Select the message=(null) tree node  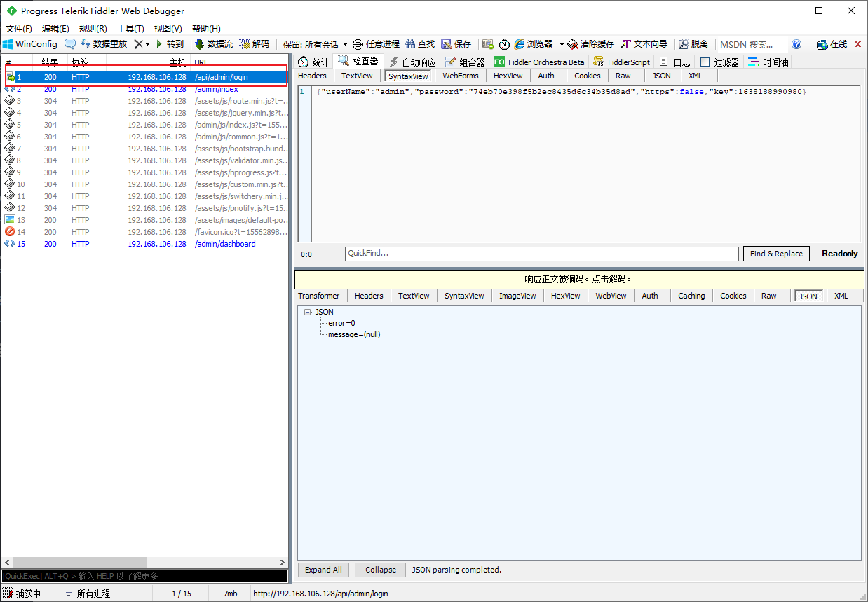click(354, 334)
